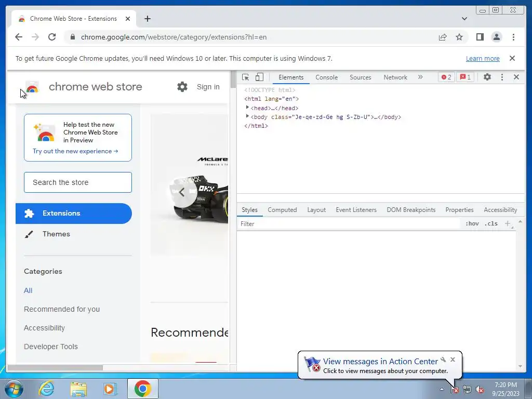Open Windows Explorer from taskbar
Image resolution: width=532 pixels, height=399 pixels.
tap(78, 389)
